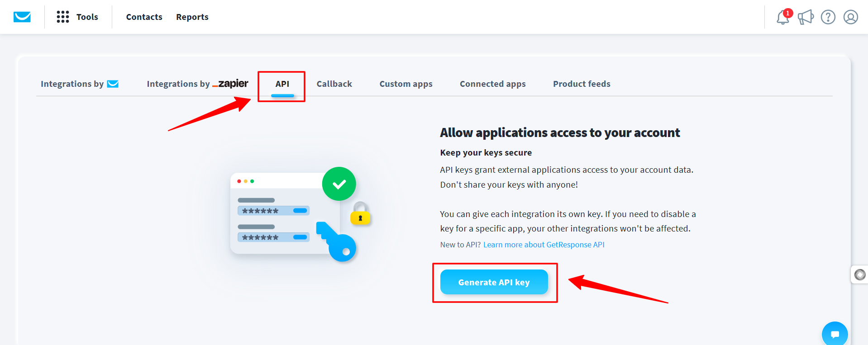Open the notifications bell

point(782,17)
